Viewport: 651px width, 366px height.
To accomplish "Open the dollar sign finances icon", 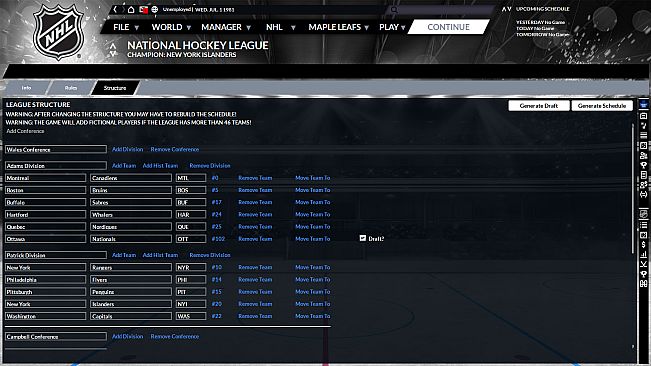I will coord(644,245).
